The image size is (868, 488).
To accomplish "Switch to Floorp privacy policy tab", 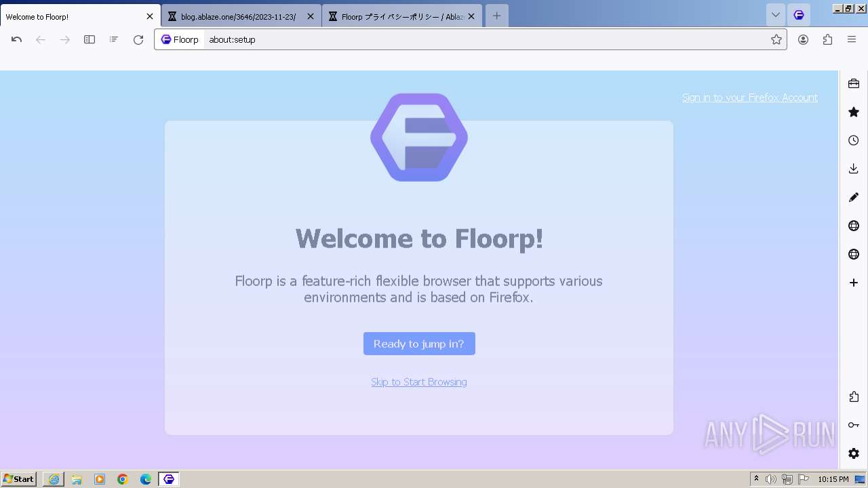I will (402, 16).
